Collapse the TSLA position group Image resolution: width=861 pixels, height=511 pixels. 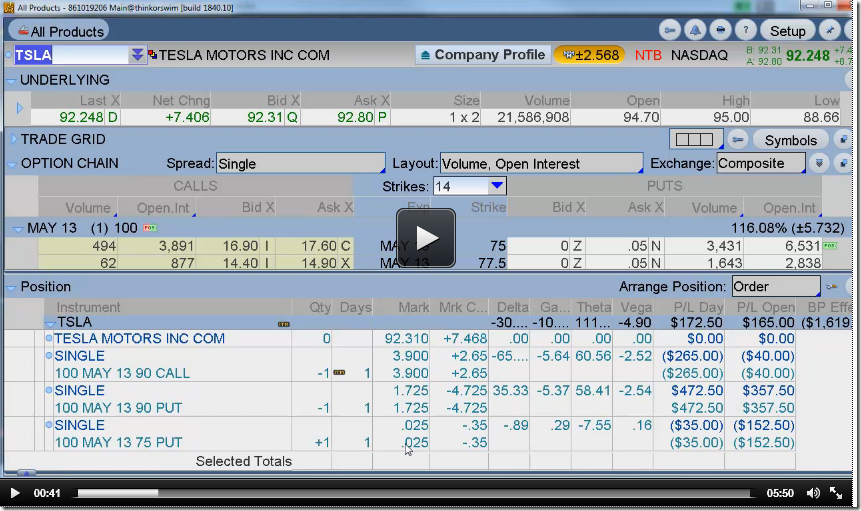[50, 323]
